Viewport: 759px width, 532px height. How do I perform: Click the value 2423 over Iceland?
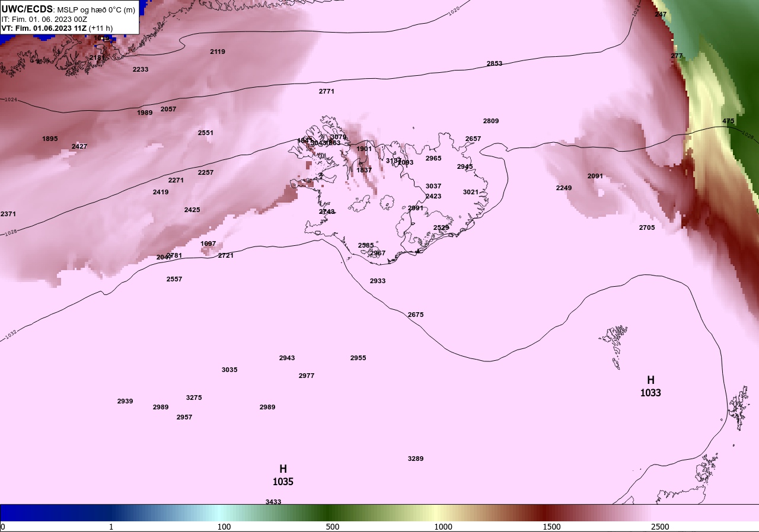coord(433,196)
